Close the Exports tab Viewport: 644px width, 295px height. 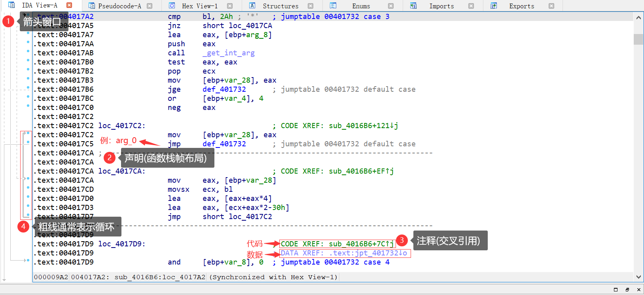tap(551, 6)
